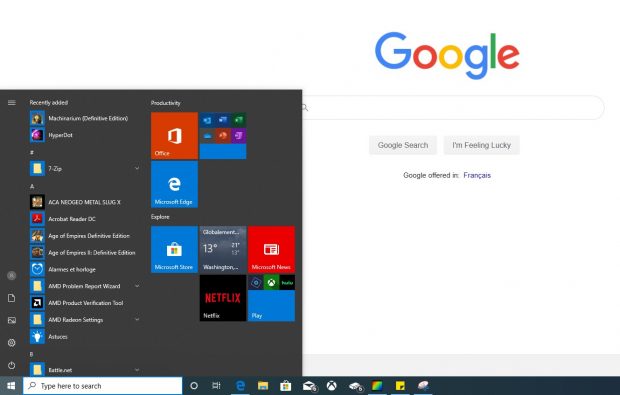Open the Play folder tile
The width and height of the screenshot is (620, 395).
[x=272, y=298]
